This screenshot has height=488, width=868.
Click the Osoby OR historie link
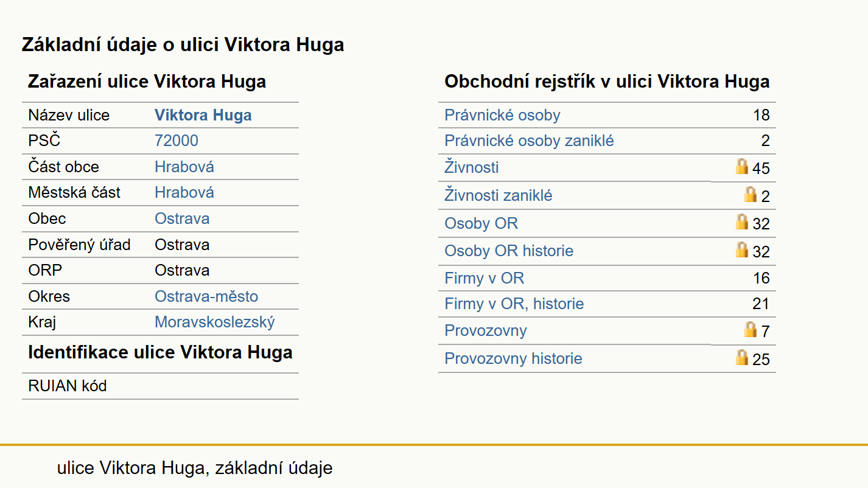click(x=509, y=251)
